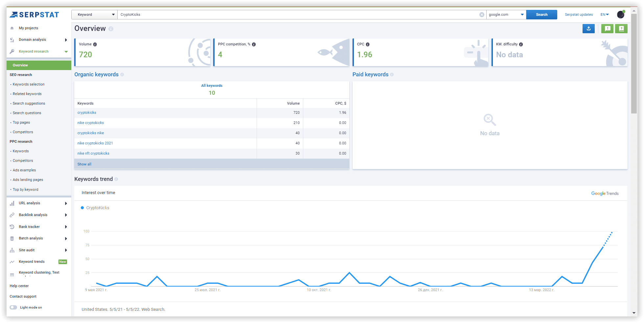The image size is (644, 323).
Task: Click the CryptoKicks keyword input field
Action: coord(299,15)
